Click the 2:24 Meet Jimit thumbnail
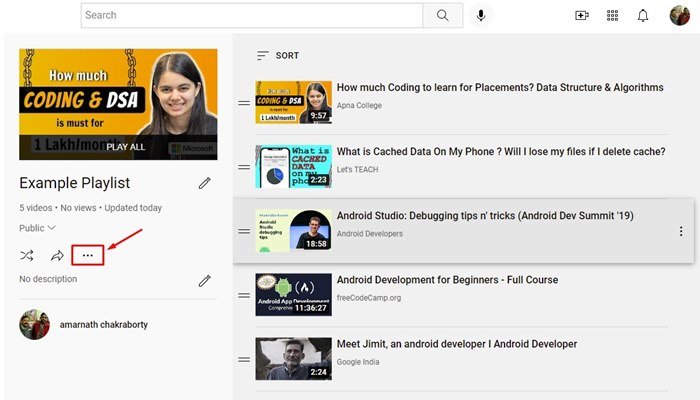This screenshot has height=400, width=700. point(293,359)
